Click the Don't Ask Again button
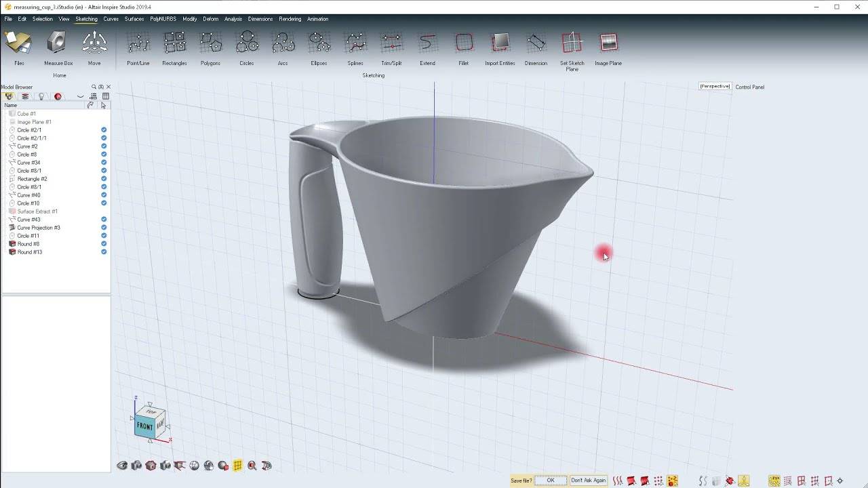868x488 pixels. (589, 481)
